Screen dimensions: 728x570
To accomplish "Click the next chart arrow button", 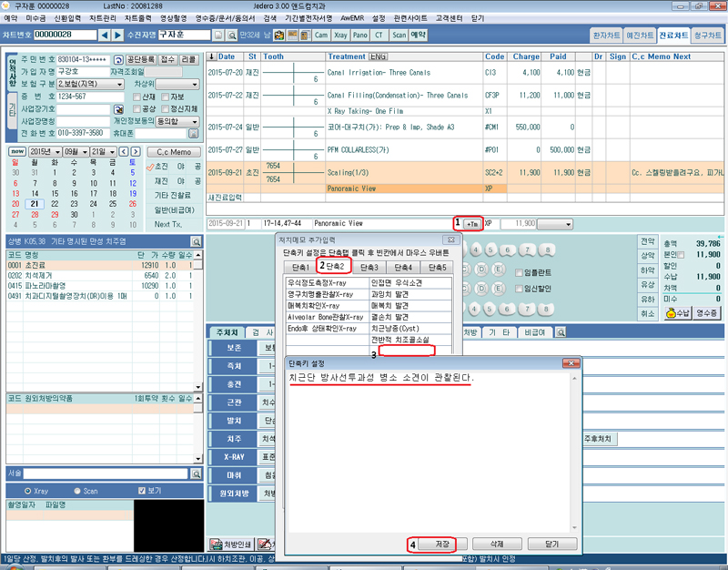I will point(118,35).
